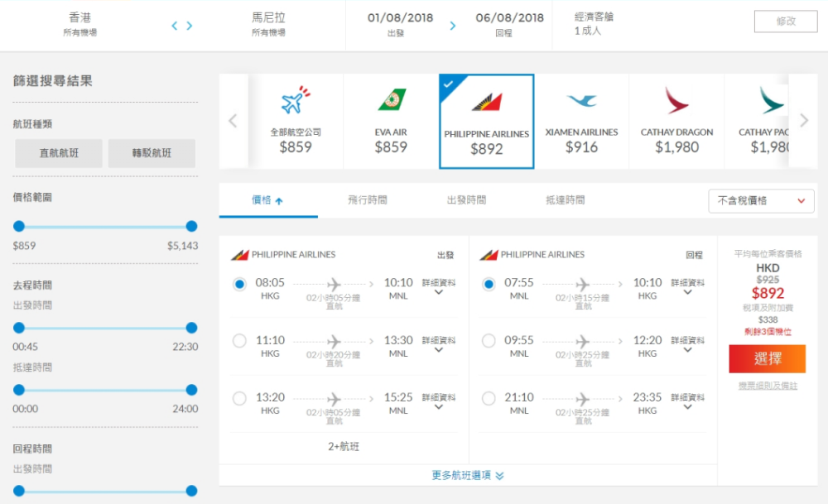Select the 09:55 MNL return flight
The width and height of the screenshot is (828, 504).
pos(489,341)
